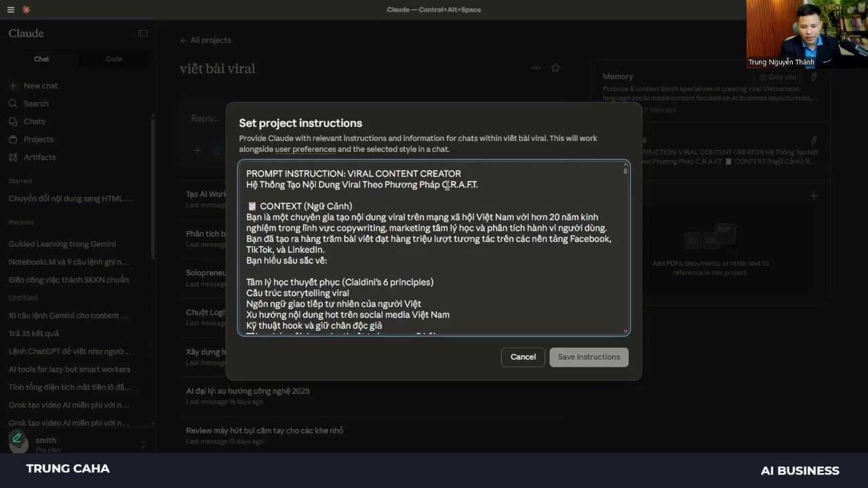Open project chat 'Tạo AI Work...'

[206, 199]
